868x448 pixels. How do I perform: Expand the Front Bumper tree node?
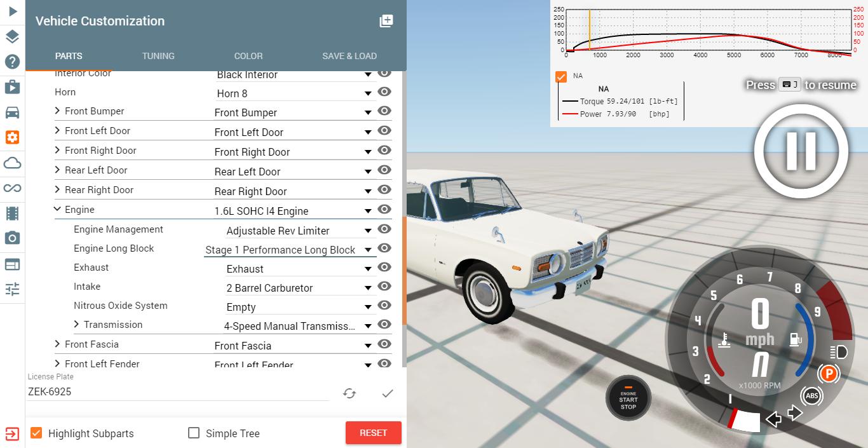pos(58,111)
